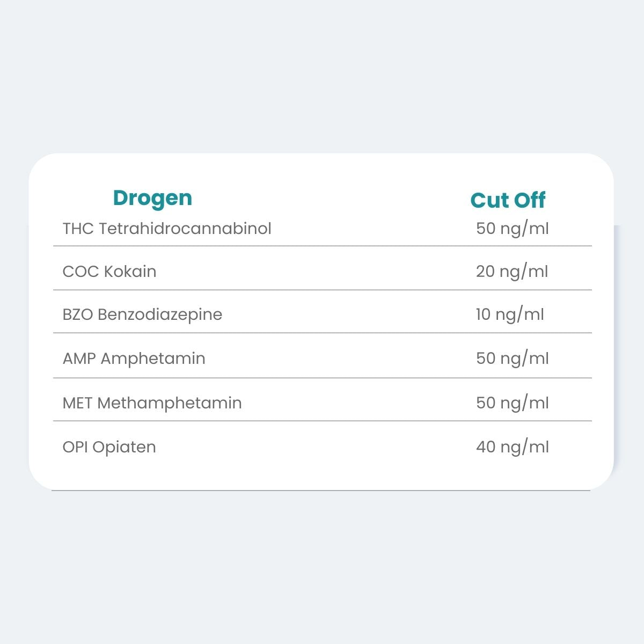Select the COC abbreviation text
The height and width of the screenshot is (644, 644).
pos(80,272)
